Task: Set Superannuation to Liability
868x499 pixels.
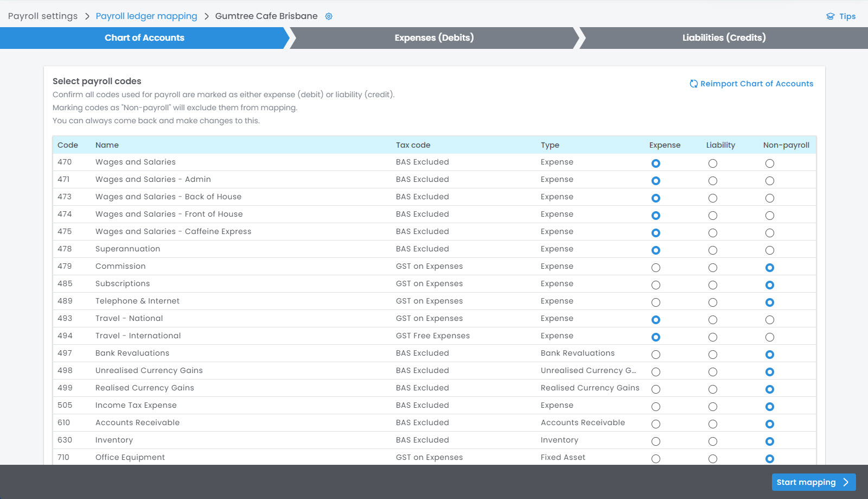Action: (713, 250)
